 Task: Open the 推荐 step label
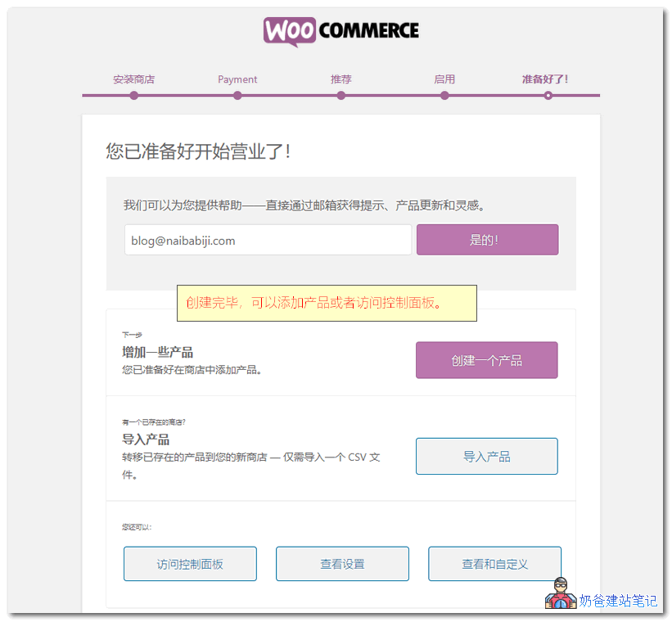point(341,79)
